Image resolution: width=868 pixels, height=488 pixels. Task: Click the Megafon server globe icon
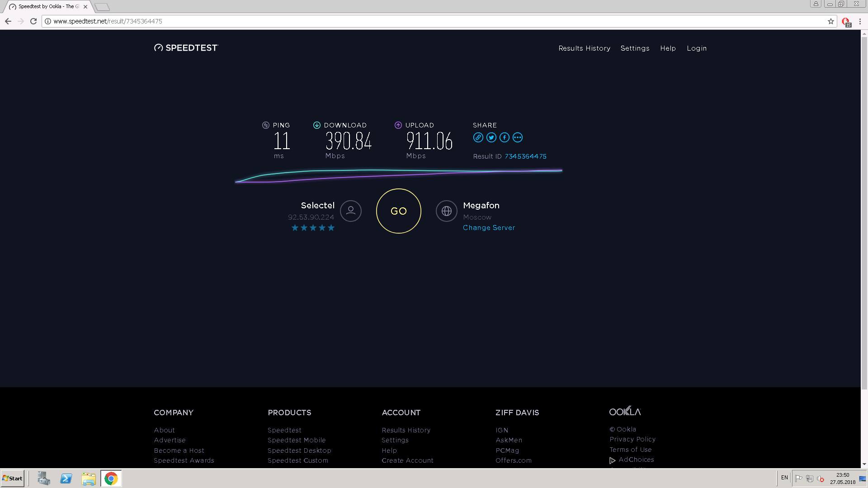446,211
